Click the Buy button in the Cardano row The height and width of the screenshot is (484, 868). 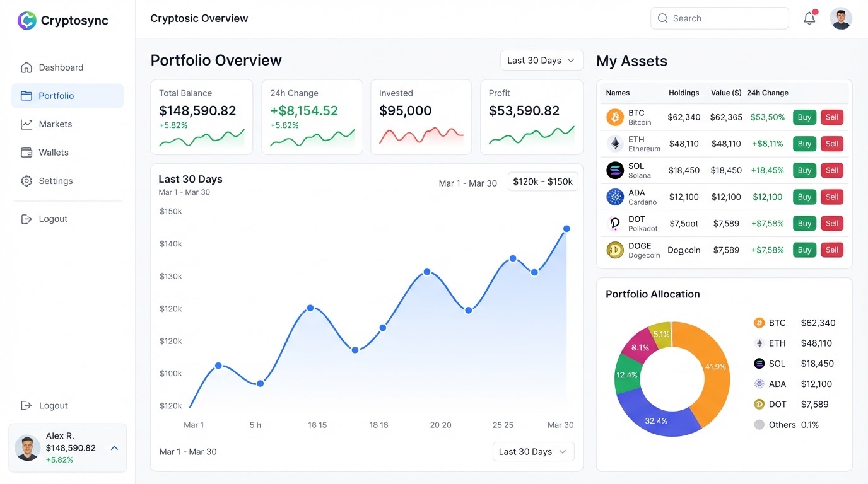tap(804, 197)
